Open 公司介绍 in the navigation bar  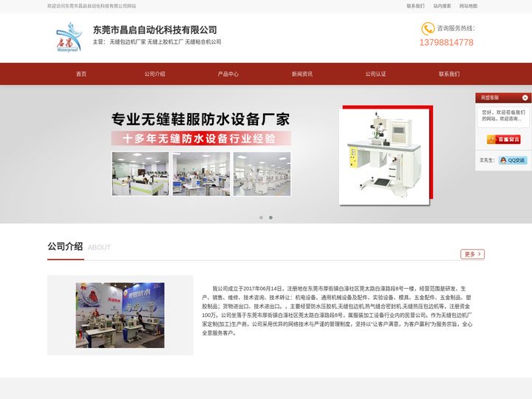tap(154, 74)
